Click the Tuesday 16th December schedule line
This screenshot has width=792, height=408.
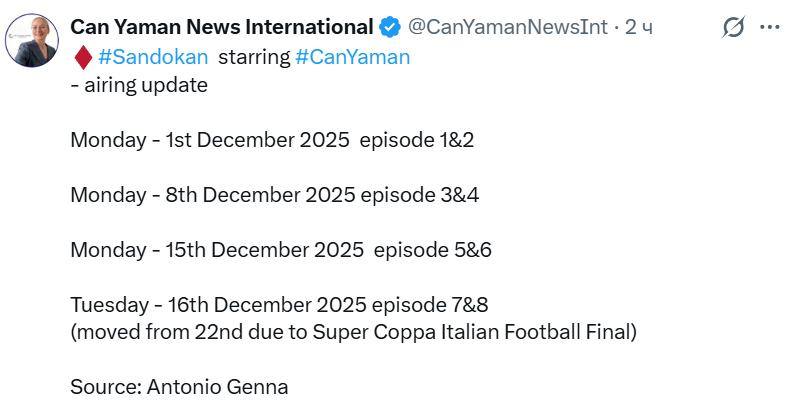pos(278,303)
